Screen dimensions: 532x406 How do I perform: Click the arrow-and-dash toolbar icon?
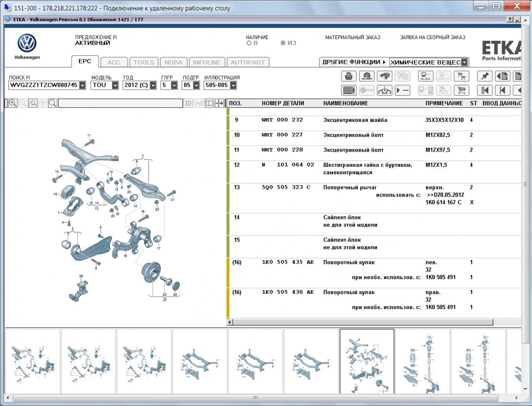[402, 90]
